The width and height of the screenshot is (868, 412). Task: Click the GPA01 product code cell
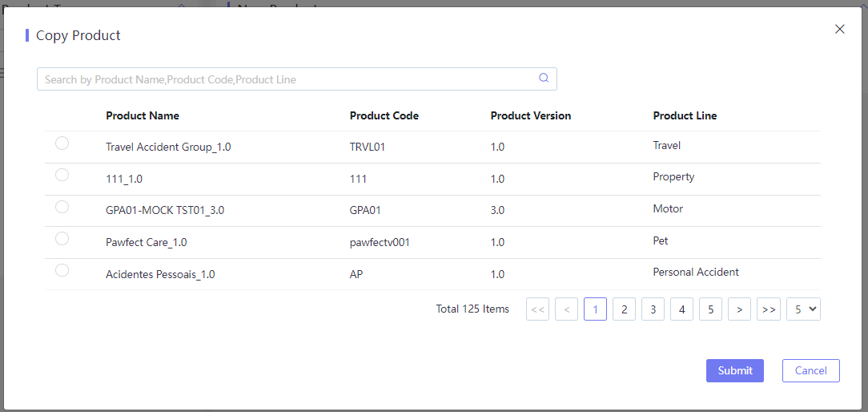tap(365, 211)
